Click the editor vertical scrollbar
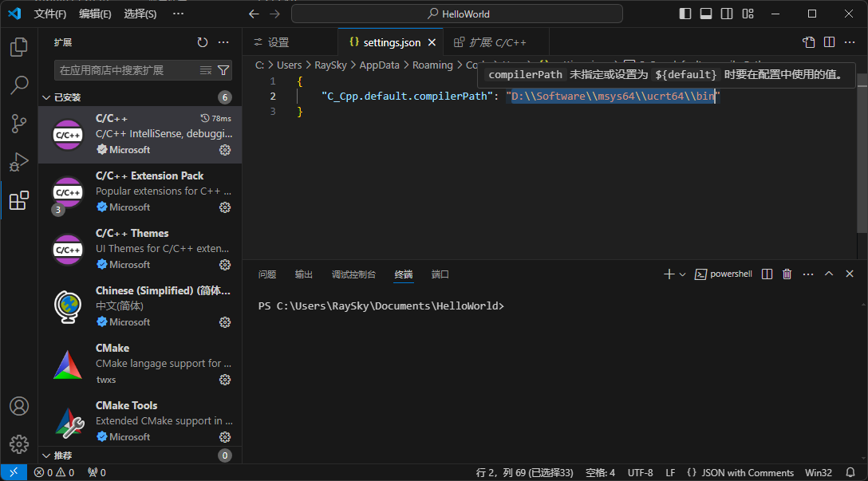868x481 pixels. point(862,155)
